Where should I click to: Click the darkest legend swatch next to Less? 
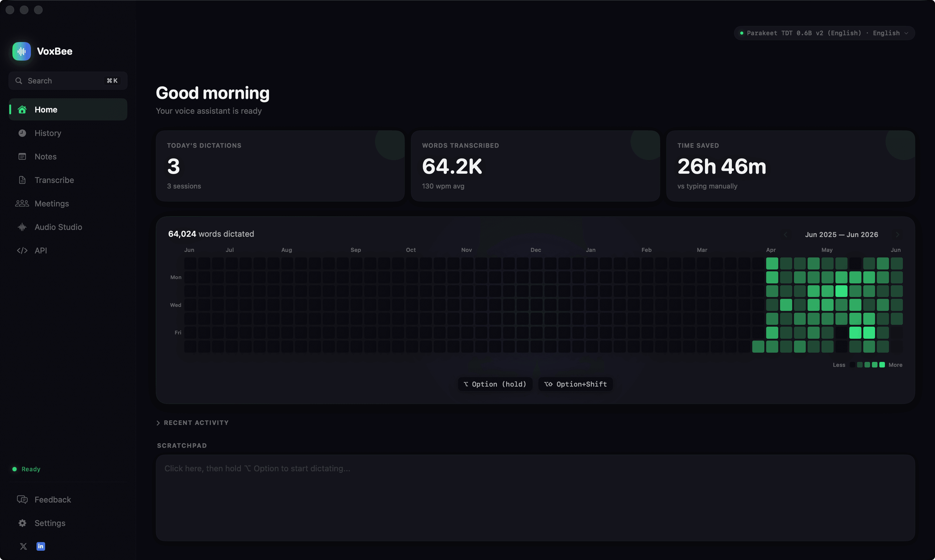[852, 365]
